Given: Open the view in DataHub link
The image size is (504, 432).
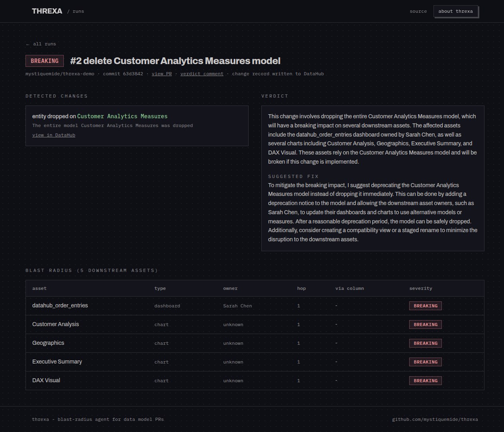Looking at the screenshot, I should click(x=54, y=135).
